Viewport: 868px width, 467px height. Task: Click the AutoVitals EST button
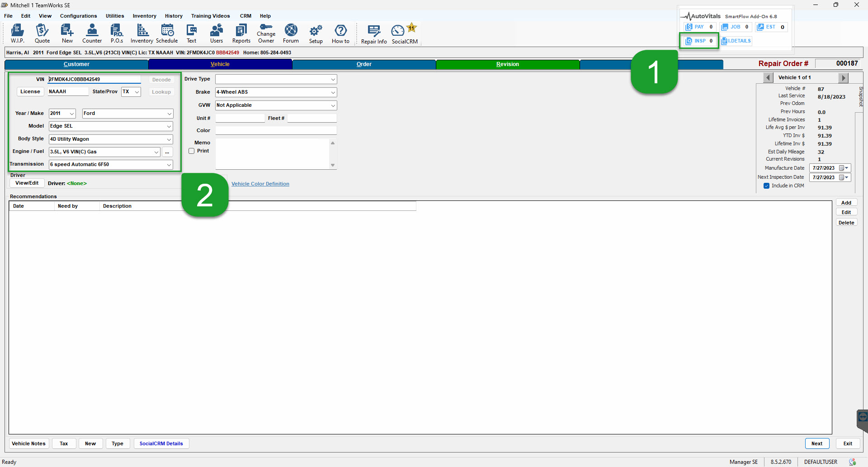click(772, 27)
